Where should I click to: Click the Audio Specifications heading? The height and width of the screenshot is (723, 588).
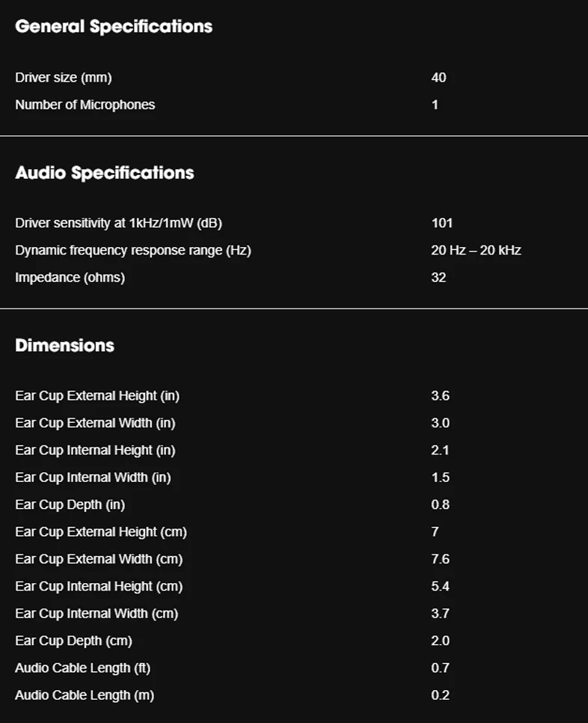pyautogui.click(x=105, y=172)
